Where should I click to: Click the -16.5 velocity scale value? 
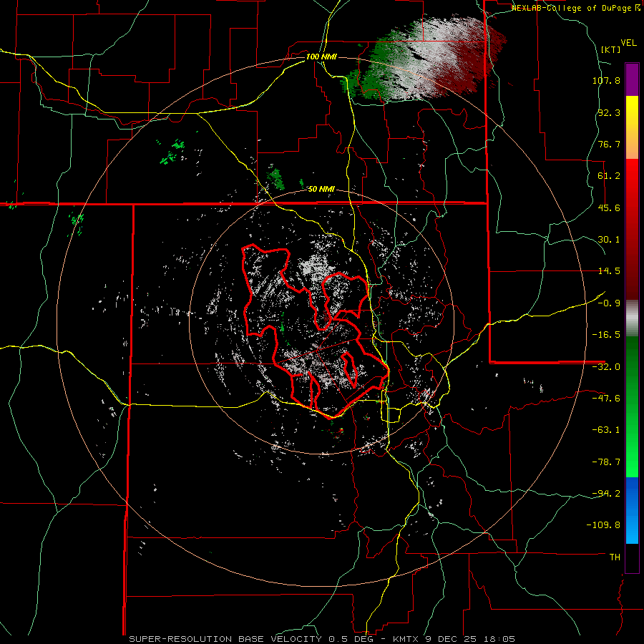click(x=606, y=335)
